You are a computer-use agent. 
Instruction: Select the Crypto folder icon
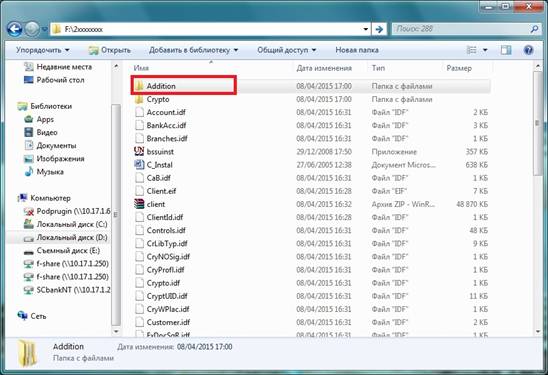click(x=139, y=99)
